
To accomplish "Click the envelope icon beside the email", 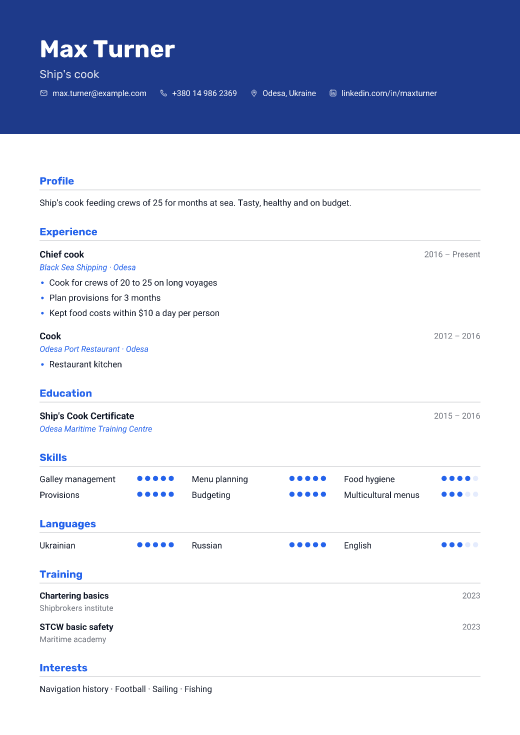I will pos(44,93).
